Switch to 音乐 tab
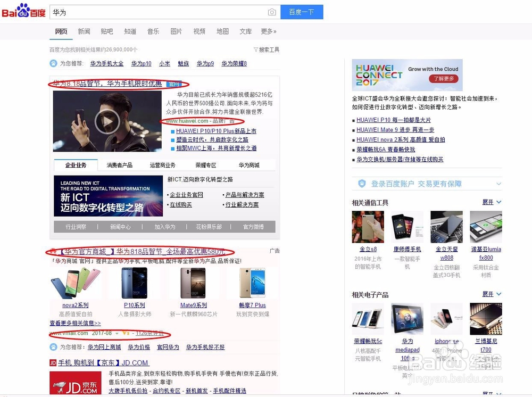 click(x=153, y=31)
